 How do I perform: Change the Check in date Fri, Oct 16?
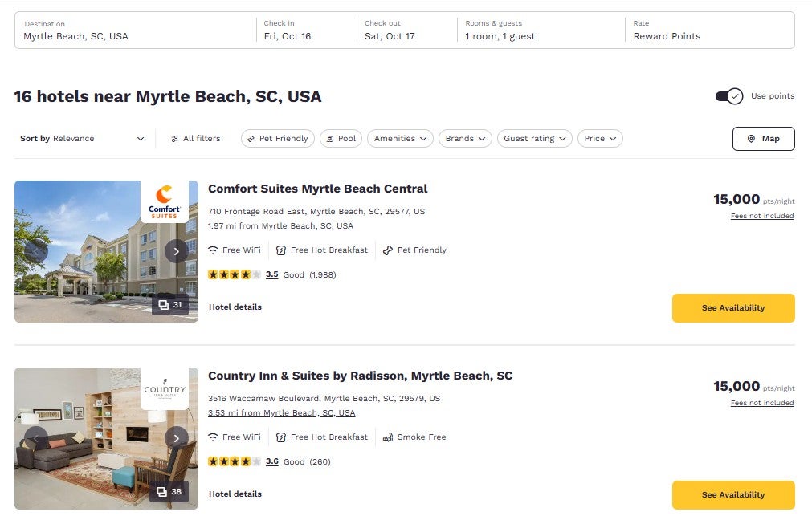307,30
